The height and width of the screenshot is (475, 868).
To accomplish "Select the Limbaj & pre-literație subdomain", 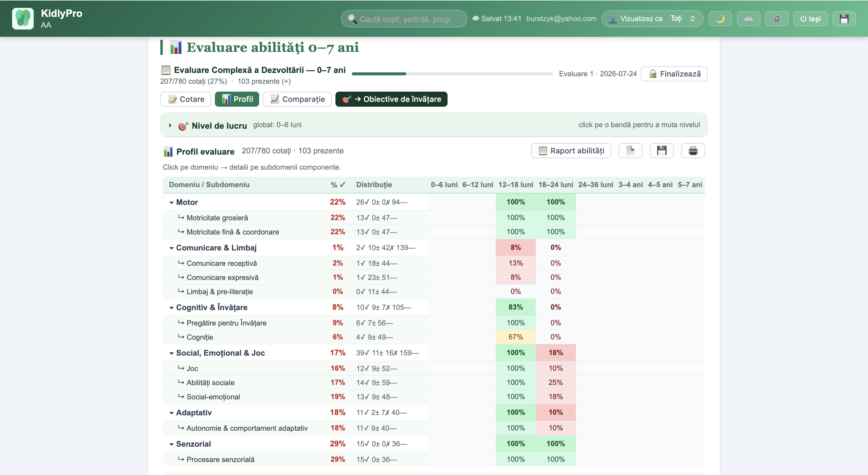I will (434, 291).
